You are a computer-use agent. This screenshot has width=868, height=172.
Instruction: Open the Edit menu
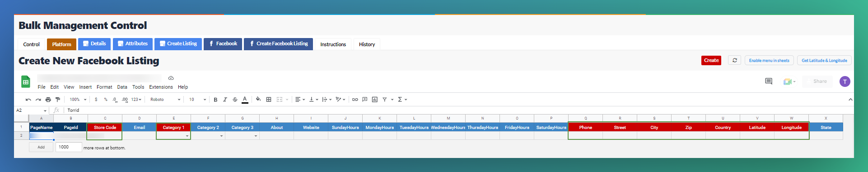click(55, 87)
